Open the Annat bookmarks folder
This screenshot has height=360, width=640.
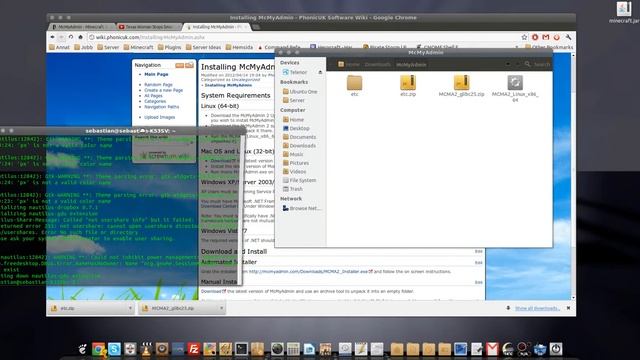(x=60, y=47)
